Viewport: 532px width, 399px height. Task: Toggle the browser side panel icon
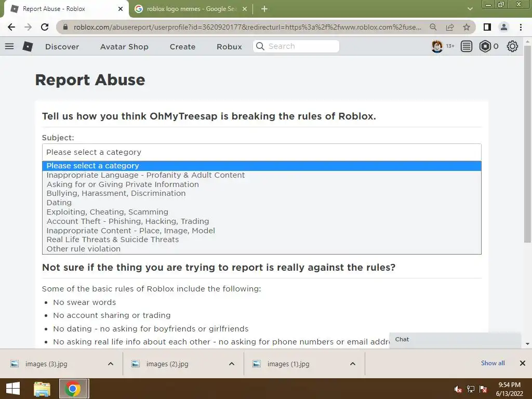(x=487, y=27)
